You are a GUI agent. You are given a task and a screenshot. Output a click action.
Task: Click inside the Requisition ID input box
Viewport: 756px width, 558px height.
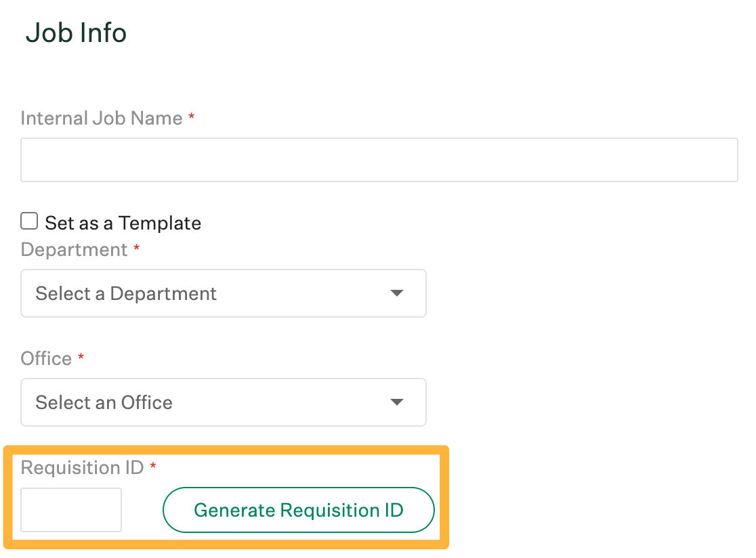point(70,509)
